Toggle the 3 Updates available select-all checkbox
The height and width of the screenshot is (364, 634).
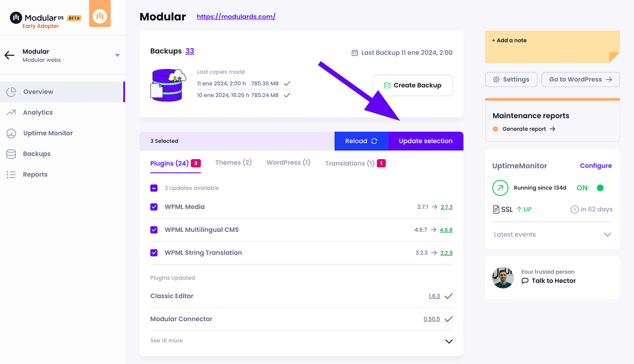pos(154,188)
